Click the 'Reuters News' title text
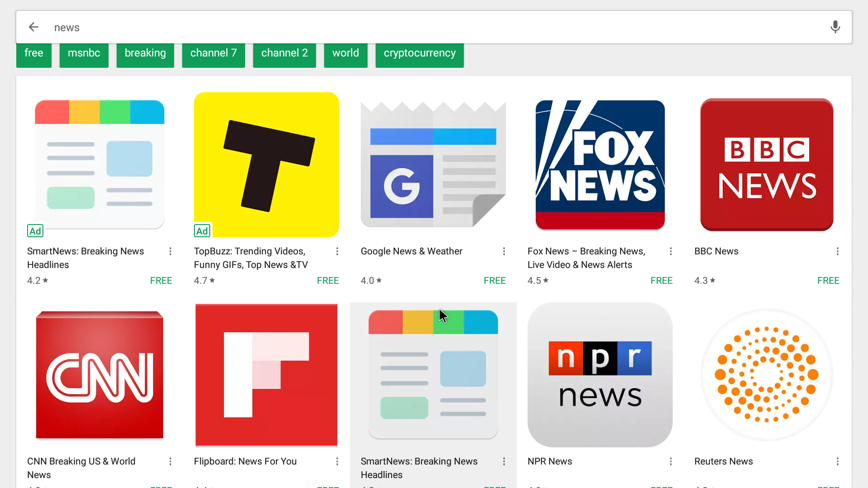 point(723,461)
